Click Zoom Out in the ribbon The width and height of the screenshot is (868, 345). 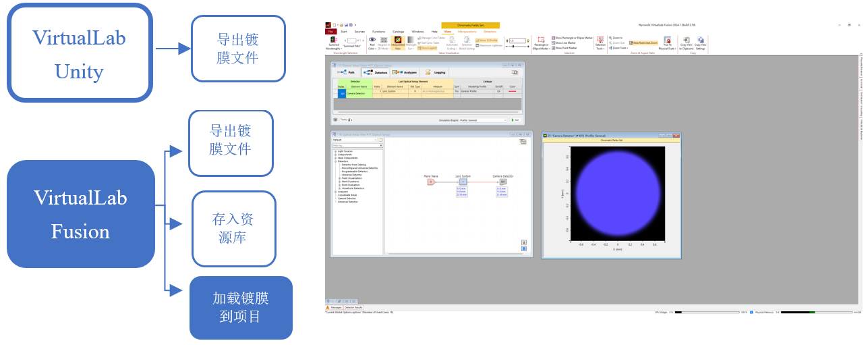[x=616, y=43]
